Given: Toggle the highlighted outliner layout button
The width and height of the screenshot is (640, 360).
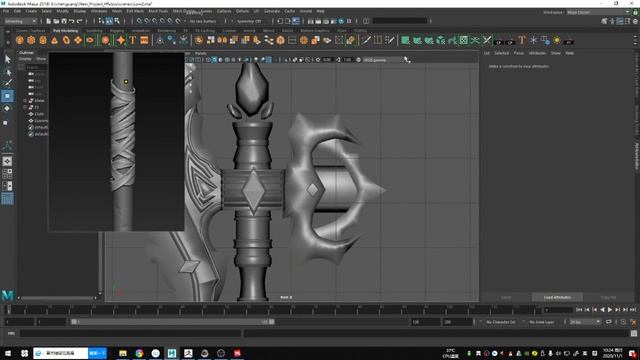Looking at the screenshot, I should pos(7,199).
